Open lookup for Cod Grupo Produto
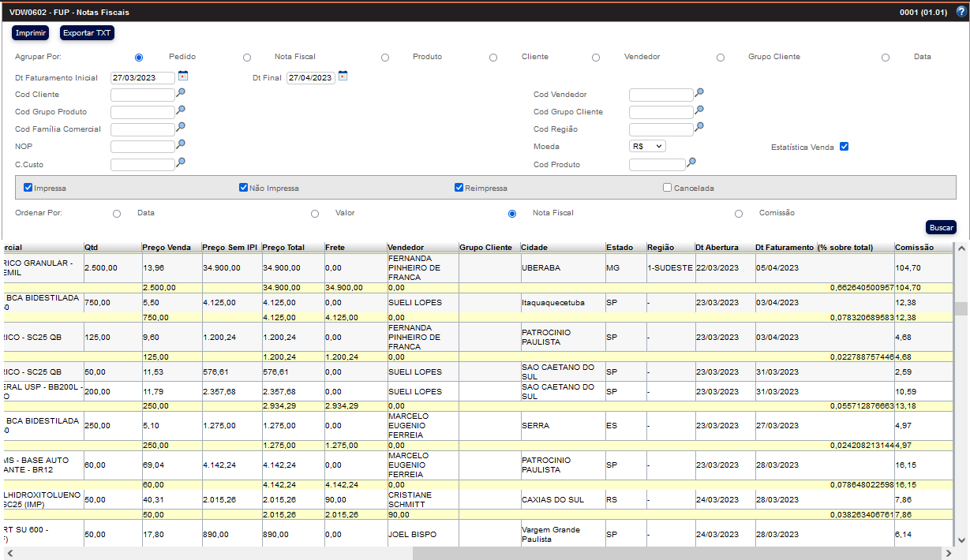970x560 pixels. coord(181,110)
